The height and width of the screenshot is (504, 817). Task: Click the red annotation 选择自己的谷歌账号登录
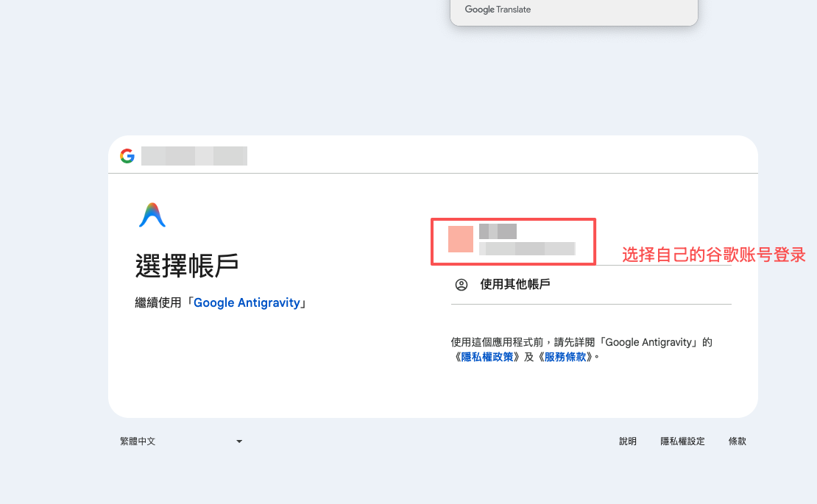pos(712,255)
